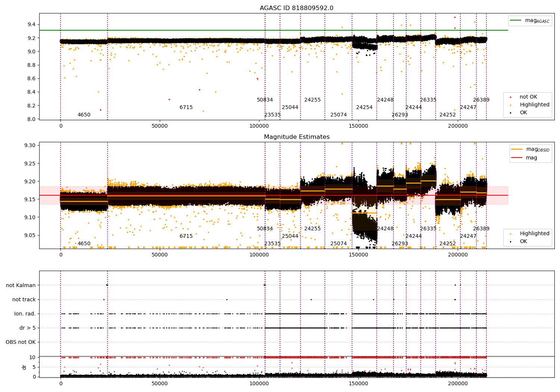Click OBSID label 24248 in the top plot
The image size is (560, 392).
385,100
